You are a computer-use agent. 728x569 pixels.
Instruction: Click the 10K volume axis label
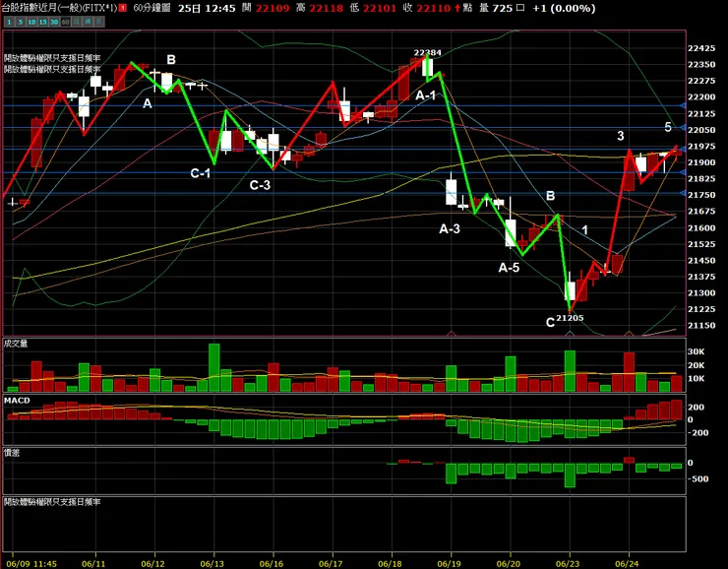pos(696,379)
